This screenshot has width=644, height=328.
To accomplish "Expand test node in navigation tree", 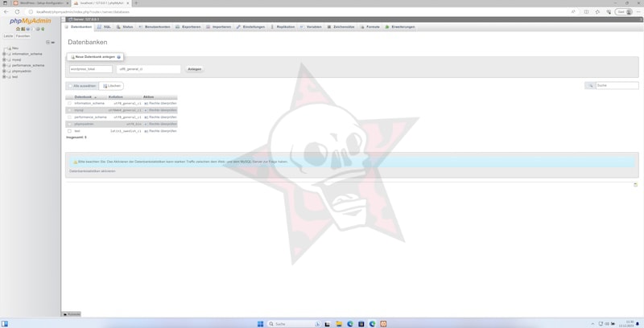I will click(4, 77).
